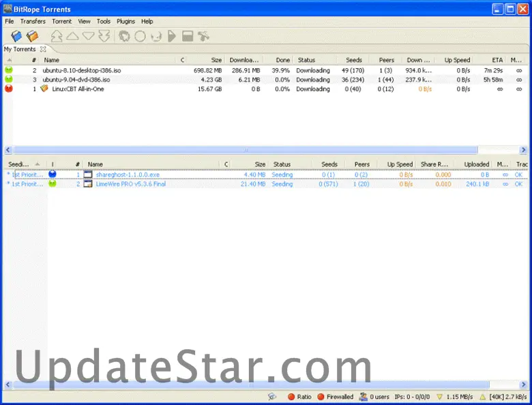The image size is (532, 405).
Task: Click the half-circle face toolbar icon
Action: click(x=156, y=36)
